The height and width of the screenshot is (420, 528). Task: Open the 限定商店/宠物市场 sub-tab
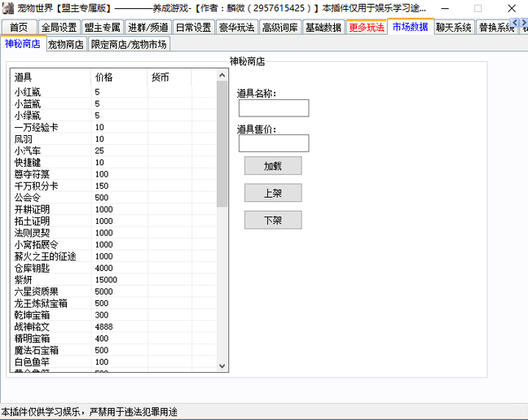(x=127, y=44)
